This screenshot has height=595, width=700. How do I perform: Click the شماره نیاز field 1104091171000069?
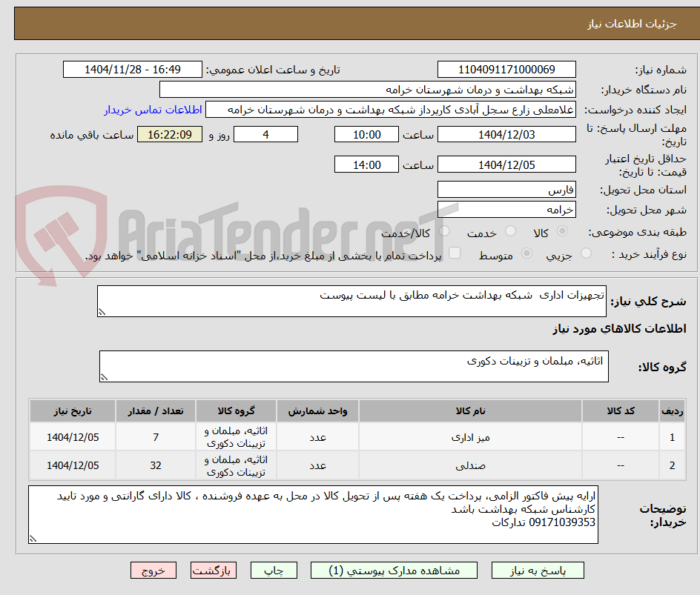click(x=506, y=70)
